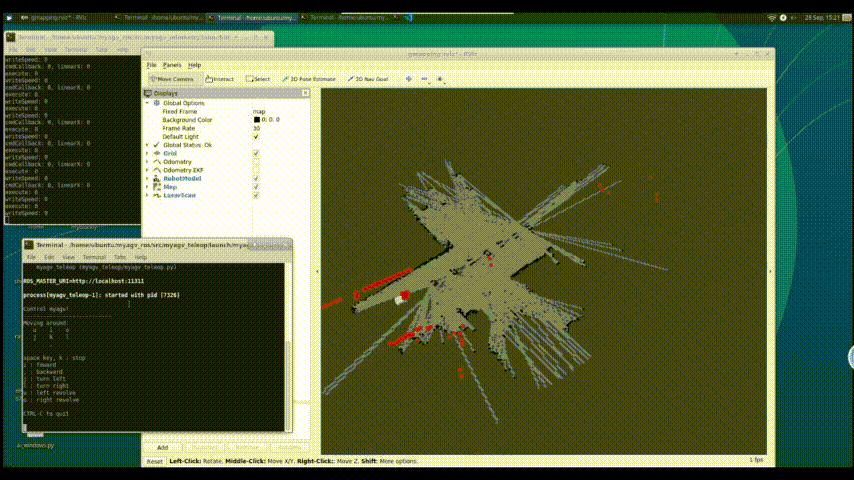Open the File menu in RViz

coord(152,64)
